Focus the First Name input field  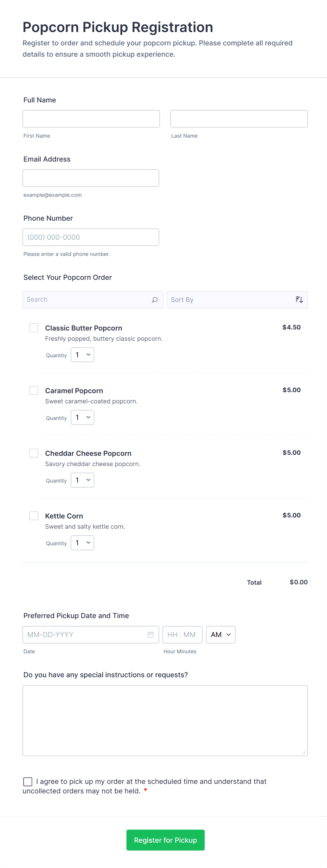pos(91,119)
